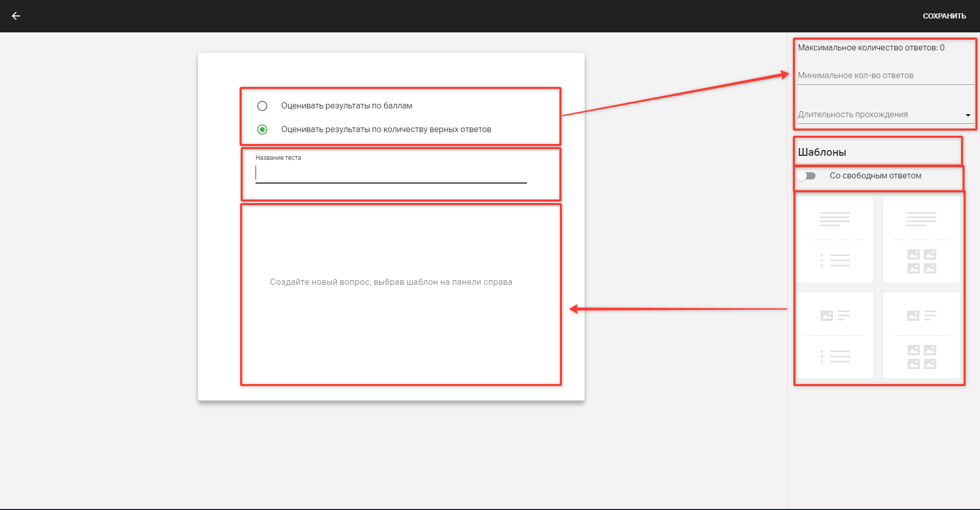Click the 'Максимальное количество ответов: 0' text
This screenshot has width=980, height=510.
871,48
